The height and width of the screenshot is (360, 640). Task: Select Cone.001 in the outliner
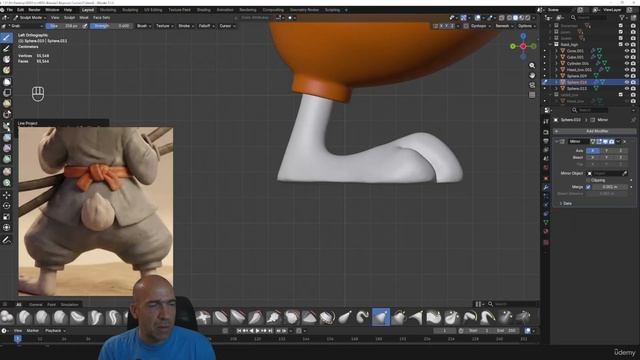(575, 51)
